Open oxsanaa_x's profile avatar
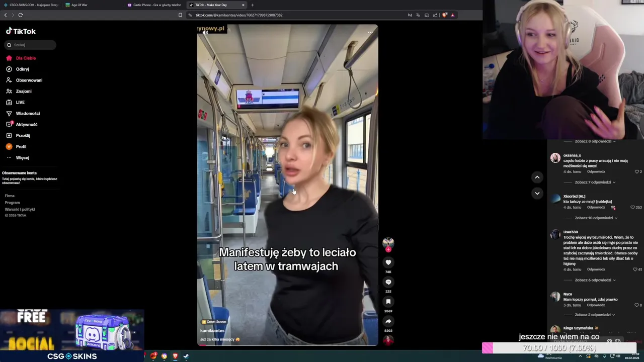The width and height of the screenshot is (644, 362). (555, 158)
